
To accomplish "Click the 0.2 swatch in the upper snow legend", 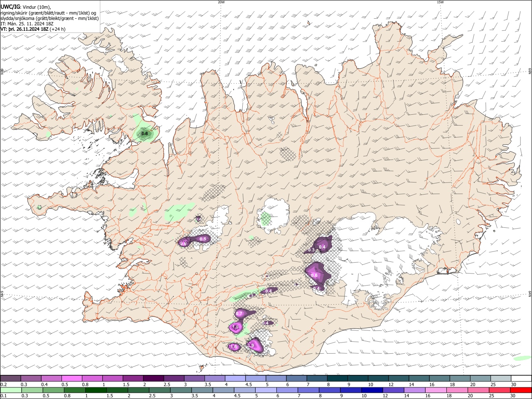I will (x=10, y=378).
